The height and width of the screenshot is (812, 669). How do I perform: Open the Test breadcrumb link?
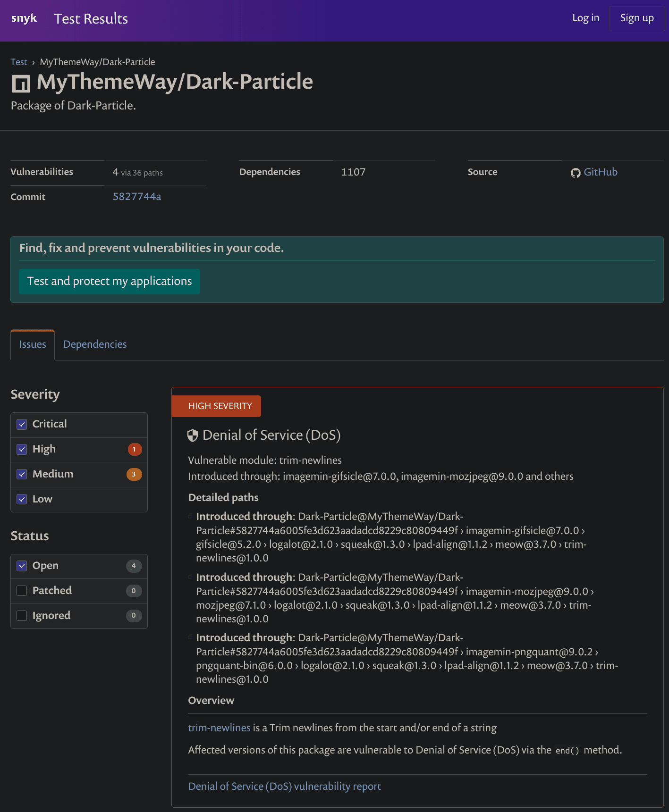click(x=19, y=62)
